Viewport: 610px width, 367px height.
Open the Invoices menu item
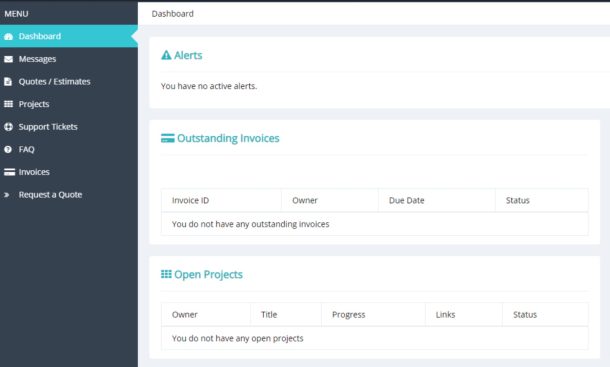[69, 172]
